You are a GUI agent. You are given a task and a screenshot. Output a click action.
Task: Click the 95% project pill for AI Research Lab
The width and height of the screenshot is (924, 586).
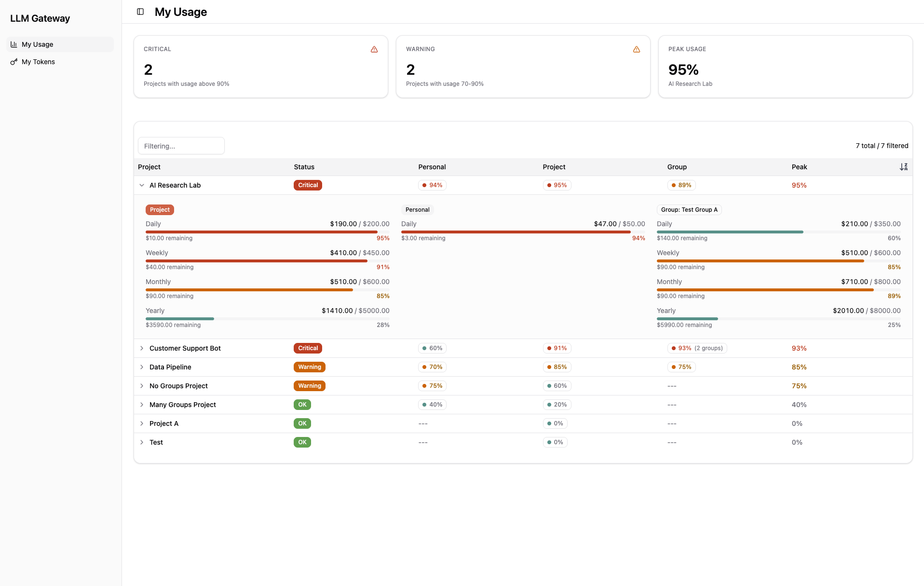point(557,185)
